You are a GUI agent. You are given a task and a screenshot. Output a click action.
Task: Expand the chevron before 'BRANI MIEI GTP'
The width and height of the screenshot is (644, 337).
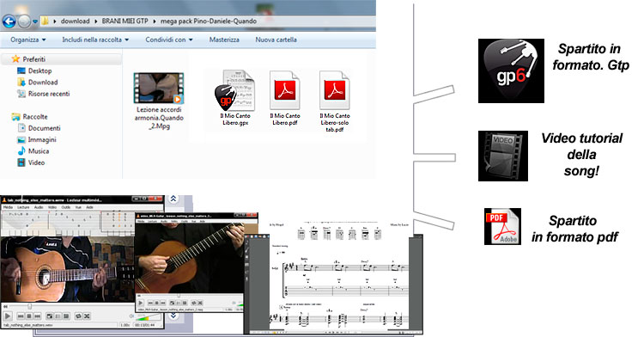(96, 21)
